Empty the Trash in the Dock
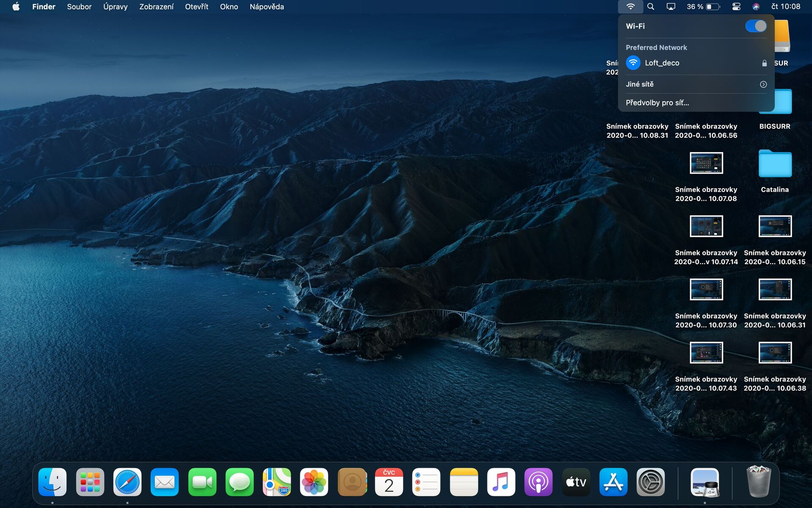This screenshot has height=508, width=812. click(x=759, y=482)
